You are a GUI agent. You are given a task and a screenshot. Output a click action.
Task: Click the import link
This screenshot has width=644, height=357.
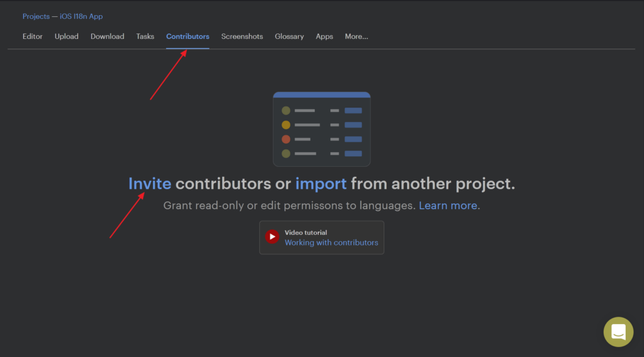pyautogui.click(x=321, y=184)
